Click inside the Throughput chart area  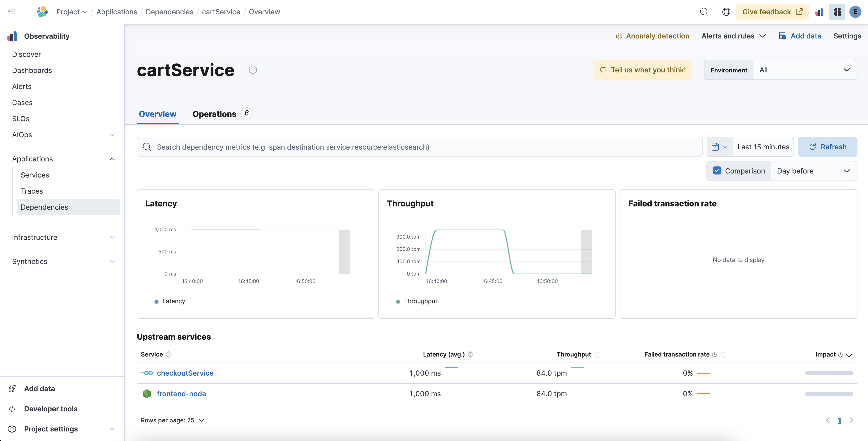[x=508, y=252]
